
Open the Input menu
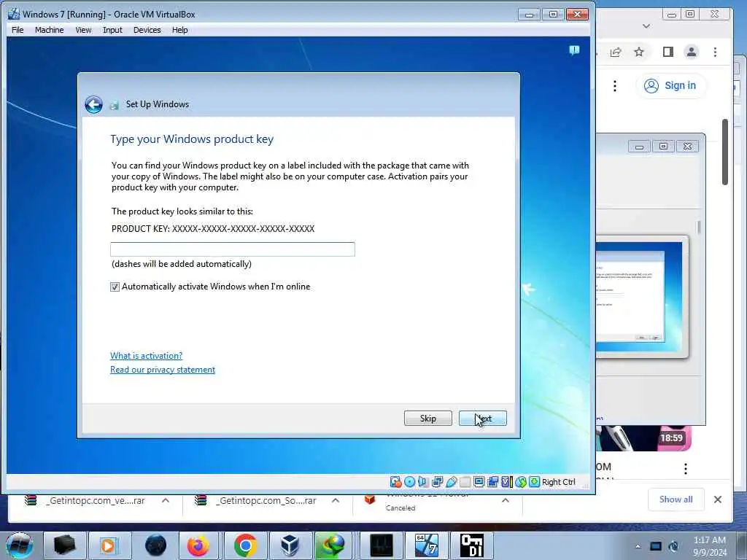[112, 30]
